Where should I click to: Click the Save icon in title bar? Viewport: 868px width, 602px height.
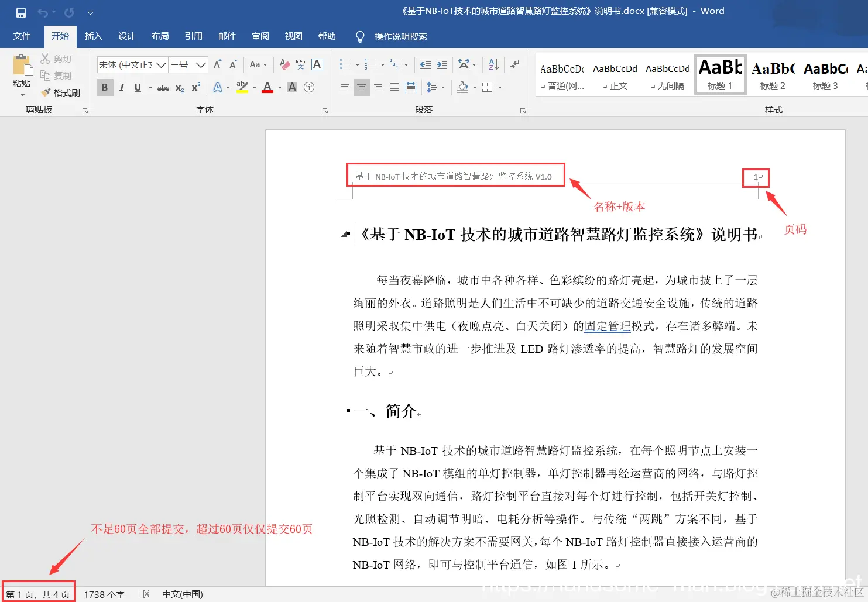coord(21,12)
